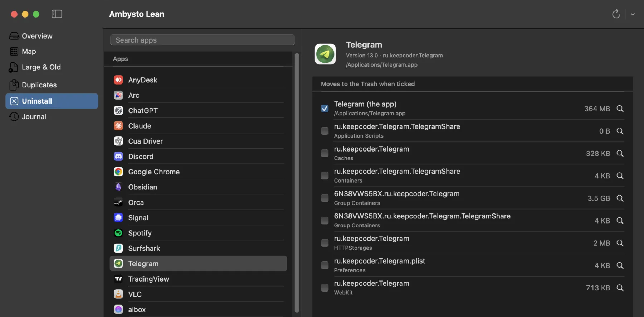Click the 364 MB size value
This screenshot has width=644, height=317.
click(x=597, y=109)
